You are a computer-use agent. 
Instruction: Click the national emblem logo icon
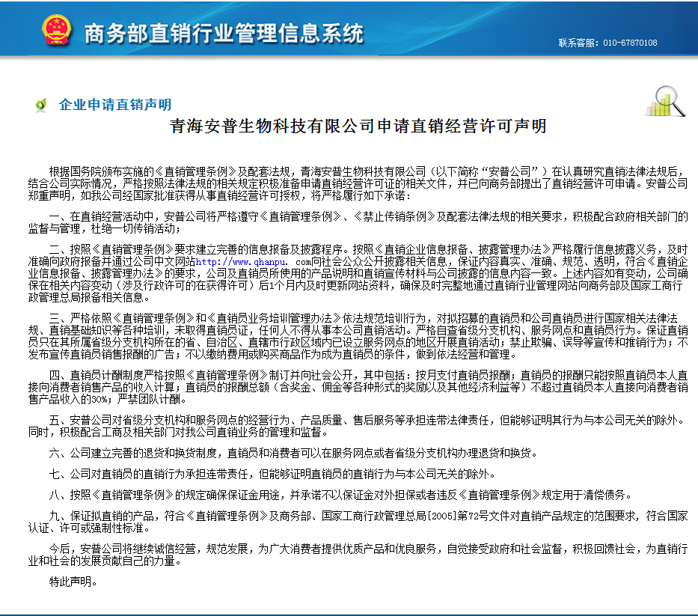click(57, 30)
